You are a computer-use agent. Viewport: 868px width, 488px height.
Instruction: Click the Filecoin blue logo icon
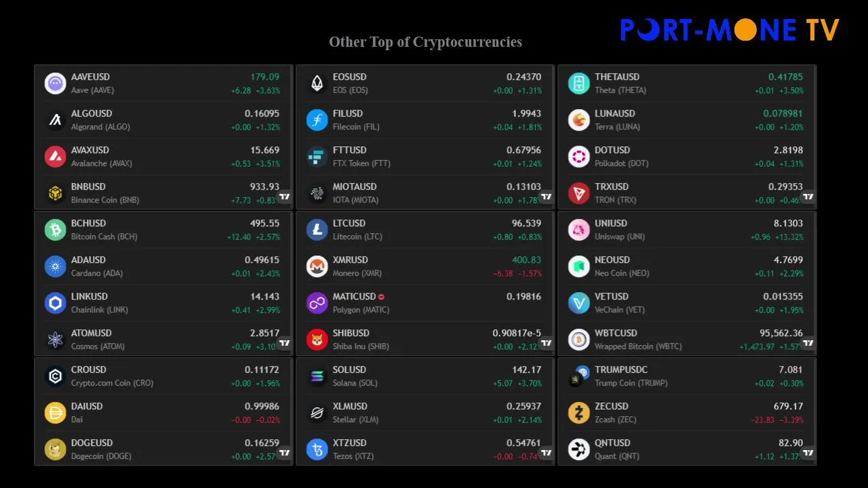point(317,120)
